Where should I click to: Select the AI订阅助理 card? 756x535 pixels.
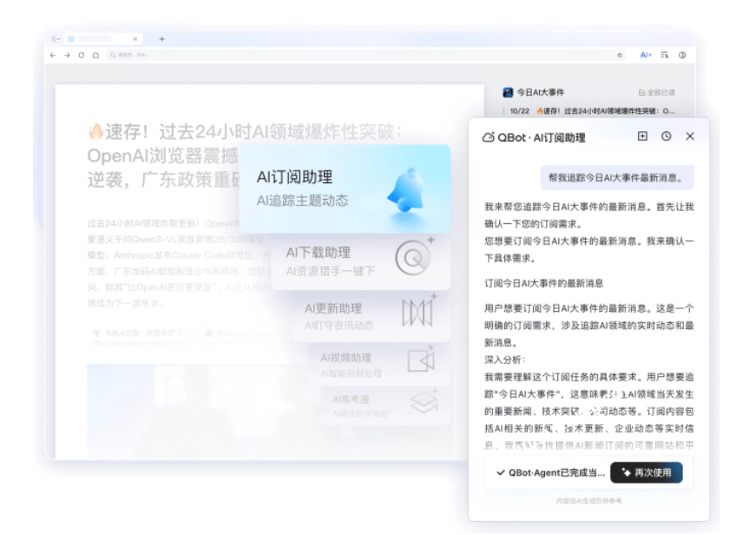(x=345, y=188)
